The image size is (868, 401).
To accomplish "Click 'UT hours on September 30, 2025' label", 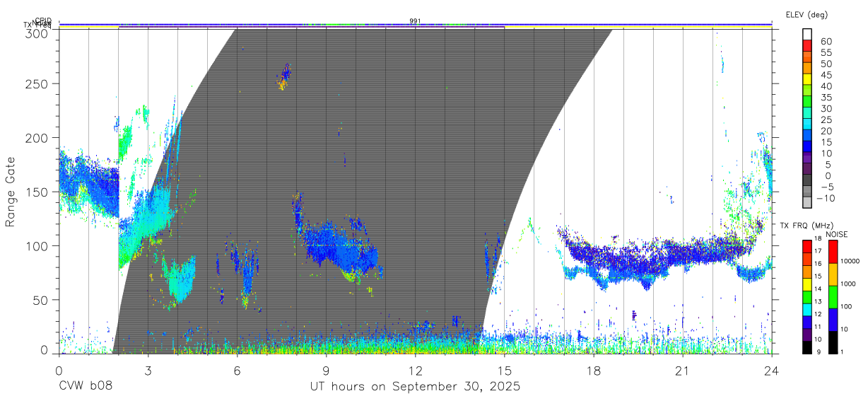I will (415, 387).
